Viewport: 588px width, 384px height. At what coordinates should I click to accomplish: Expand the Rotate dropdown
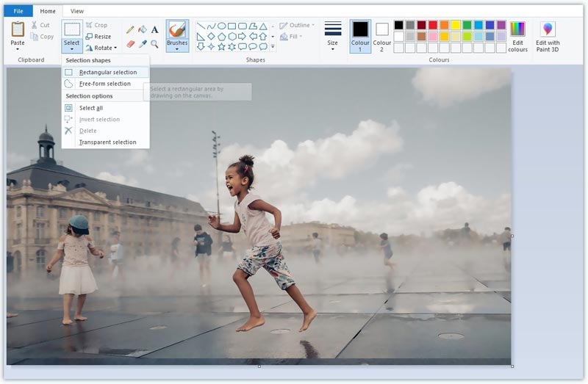(115, 48)
